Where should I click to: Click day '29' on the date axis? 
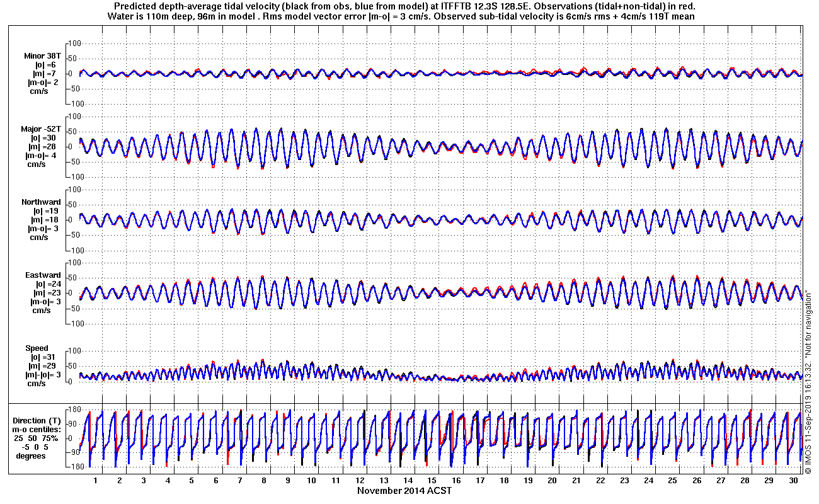coord(769,480)
